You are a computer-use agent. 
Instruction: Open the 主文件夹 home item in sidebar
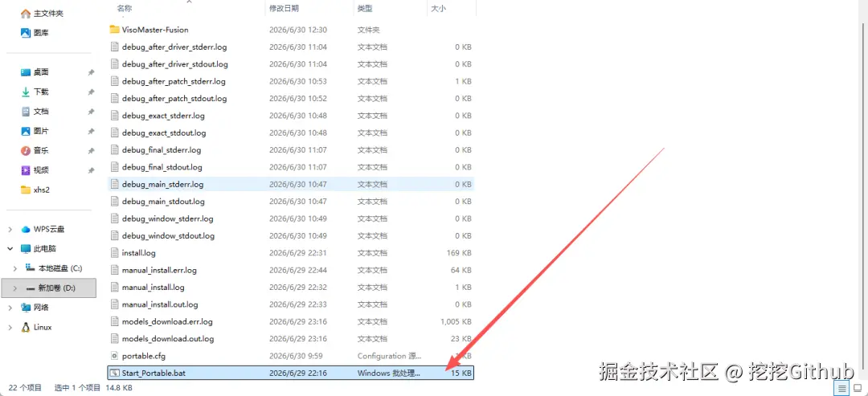42,14
